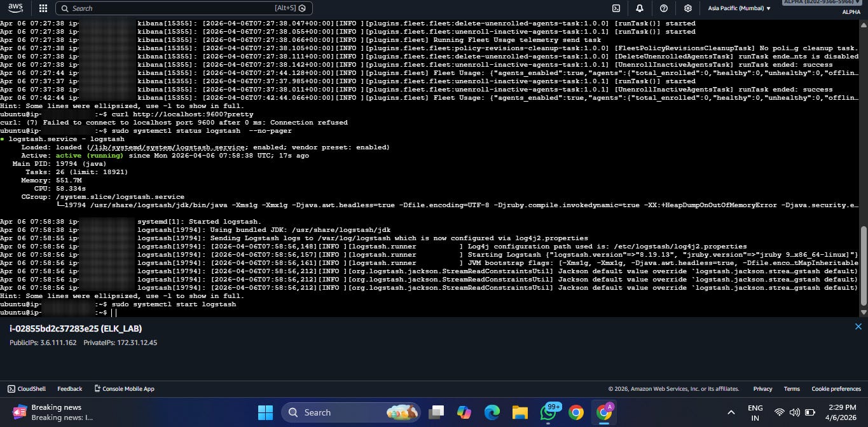Click the 'CPU: 58.334s' line
Viewport: 868px width, 427px height.
click(x=60, y=189)
